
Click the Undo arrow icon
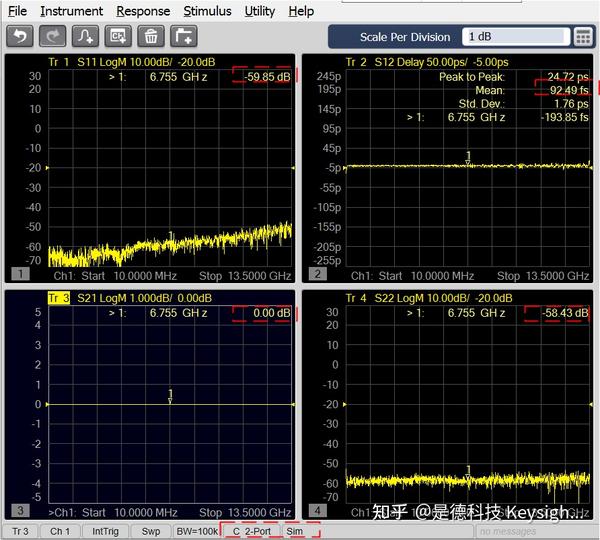pos(20,37)
